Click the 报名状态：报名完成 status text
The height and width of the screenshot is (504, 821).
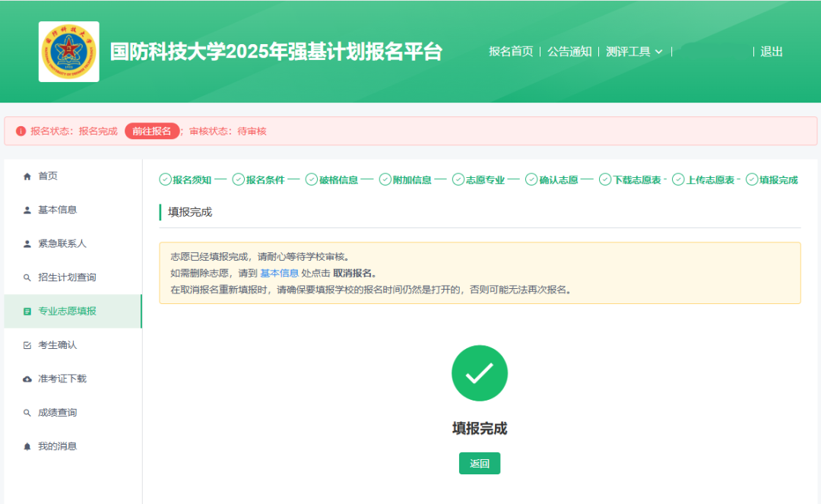pyautogui.click(x=74, y=132)
